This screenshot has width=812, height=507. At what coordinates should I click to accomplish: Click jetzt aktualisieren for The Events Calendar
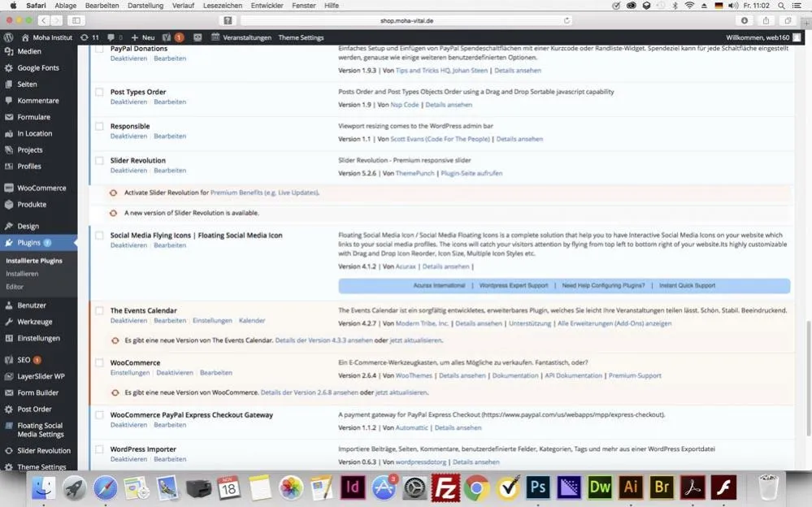click(415, 340)
